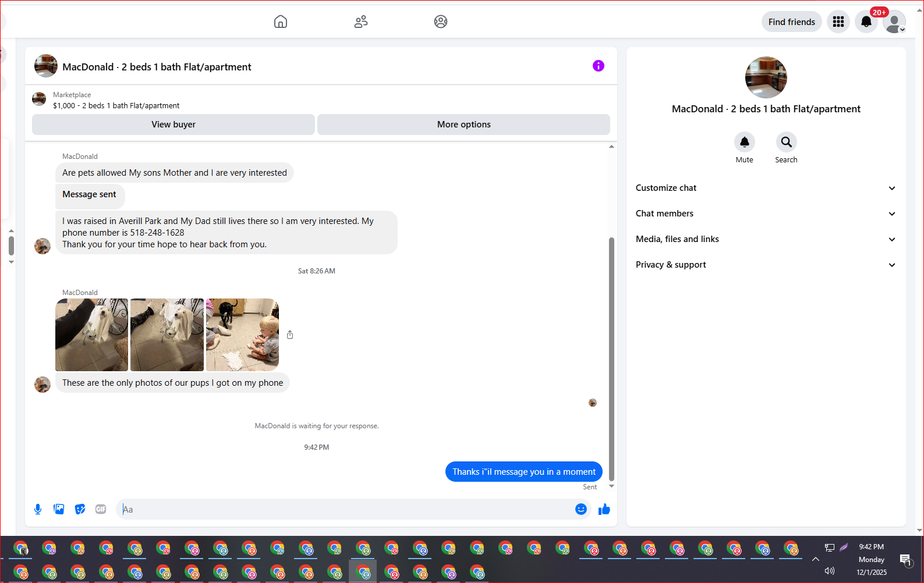Open the photo of the toddler on floor
The width and height of the screenshot is (924, 583).
[242, 335]
